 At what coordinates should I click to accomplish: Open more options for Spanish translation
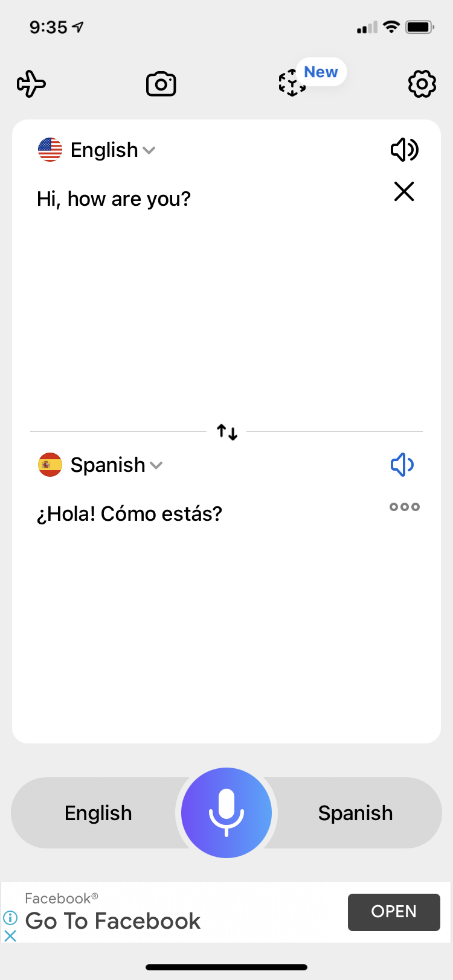(404, 507)
